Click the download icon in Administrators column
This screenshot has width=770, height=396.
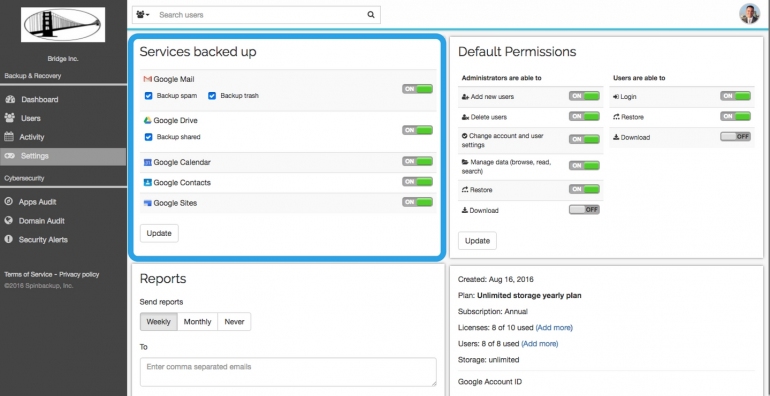(x=465, y=210)
